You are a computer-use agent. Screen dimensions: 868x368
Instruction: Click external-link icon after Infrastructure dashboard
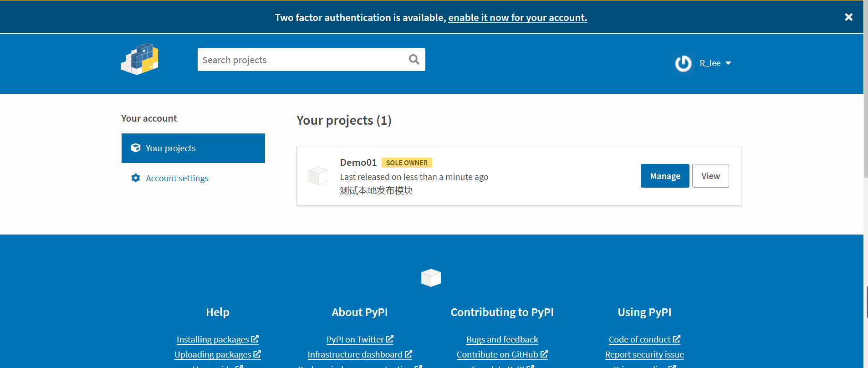[408, 354]
